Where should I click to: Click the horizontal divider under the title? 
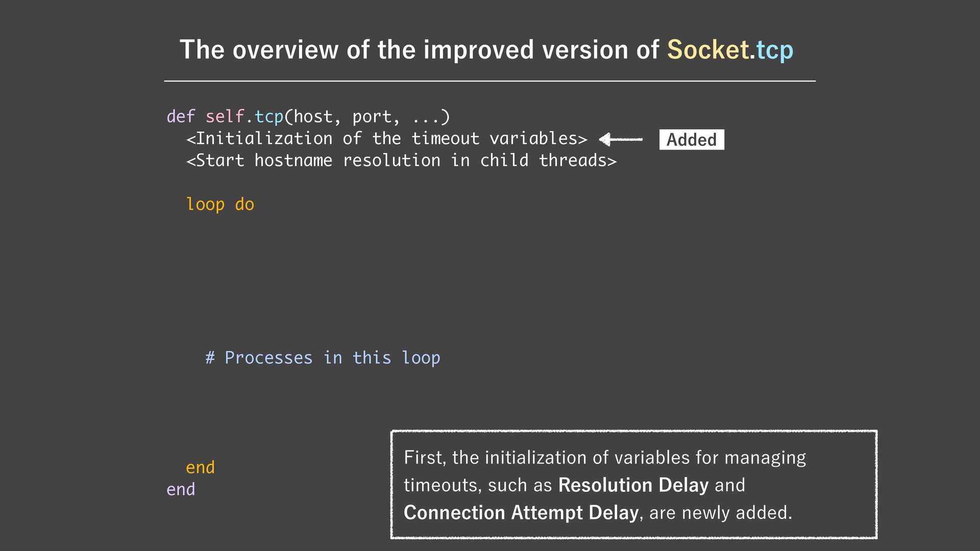coord(489,81)
